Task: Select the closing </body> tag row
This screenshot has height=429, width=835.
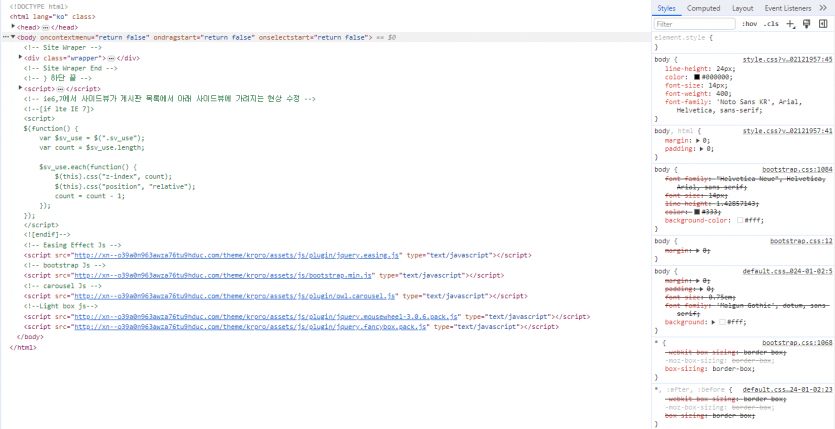Action: (x=30, y=337)
